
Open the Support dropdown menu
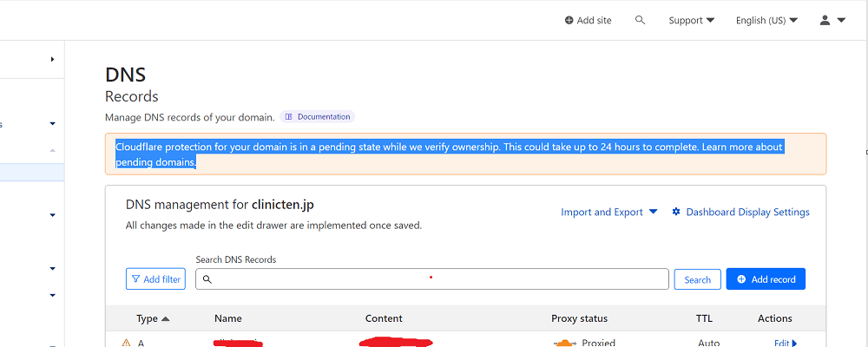(692, 21)
